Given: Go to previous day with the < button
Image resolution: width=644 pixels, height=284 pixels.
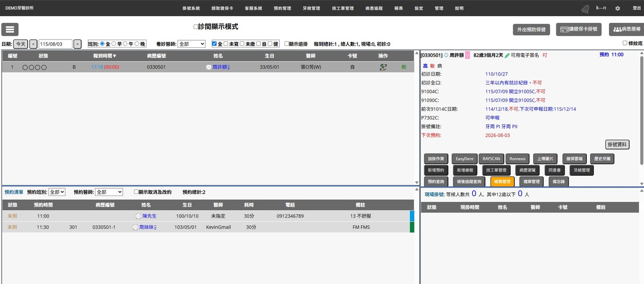Looking at the screenshot, I should (33, 44).
